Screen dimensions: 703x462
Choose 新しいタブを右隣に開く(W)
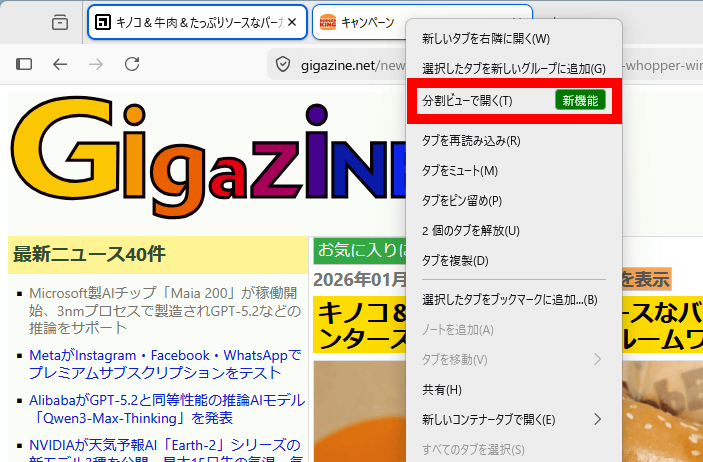[x=486, y=39]
